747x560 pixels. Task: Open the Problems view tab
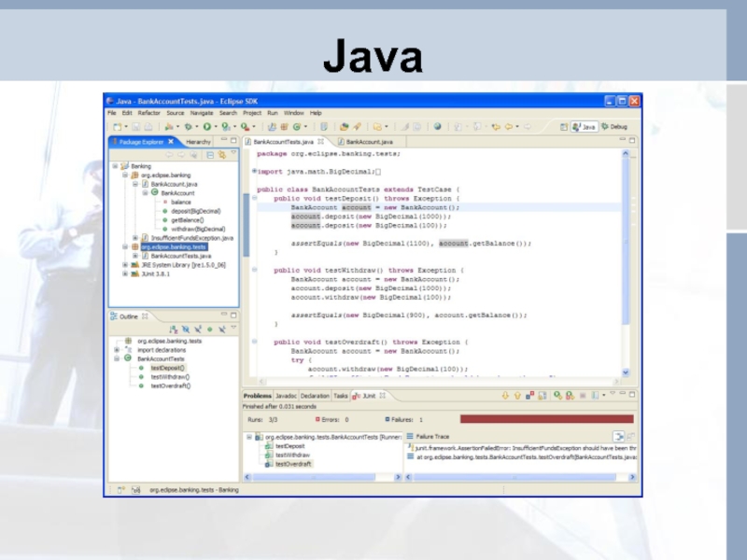click(257, 396)
